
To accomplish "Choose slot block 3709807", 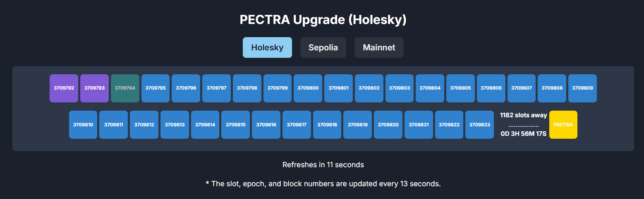I will [522, 88].
